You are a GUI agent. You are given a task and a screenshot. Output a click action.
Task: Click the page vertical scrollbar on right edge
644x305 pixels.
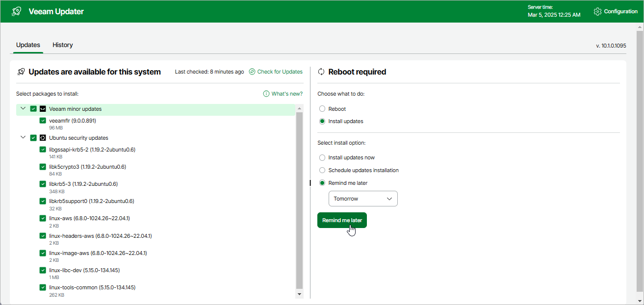[x=640, y=162]
